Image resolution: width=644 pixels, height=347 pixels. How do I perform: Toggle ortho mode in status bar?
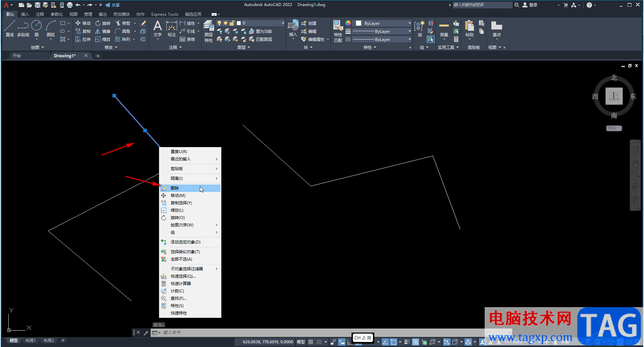(x=349, y=342)
